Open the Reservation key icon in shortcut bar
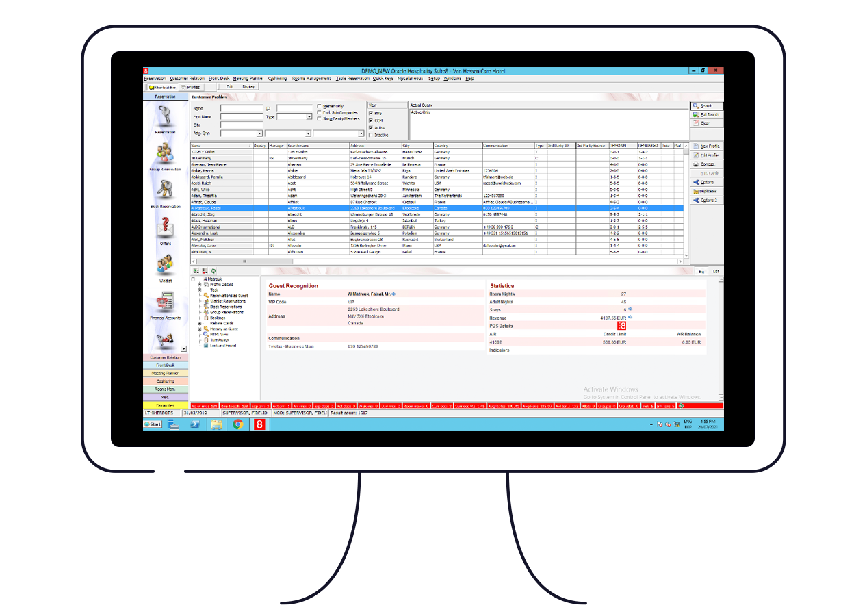867x616 pixels. pyautogui.click(x=165, y=116)
